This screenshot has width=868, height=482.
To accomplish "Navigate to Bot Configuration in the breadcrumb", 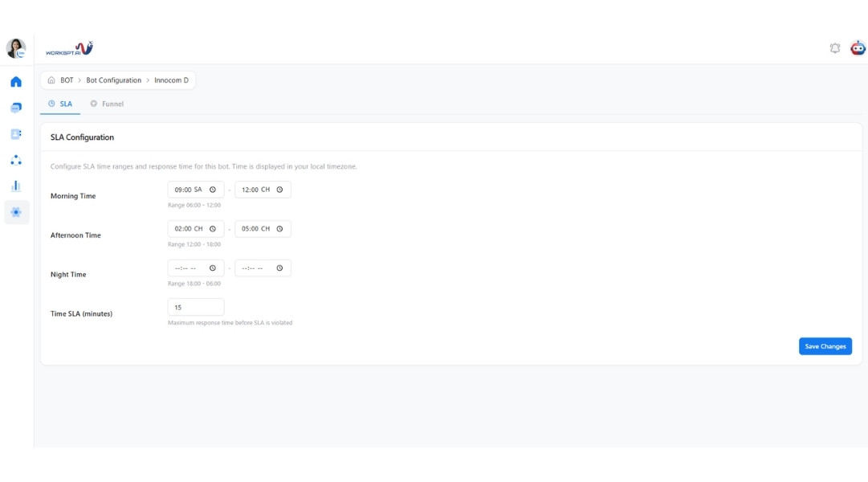I will click(112, 80).
